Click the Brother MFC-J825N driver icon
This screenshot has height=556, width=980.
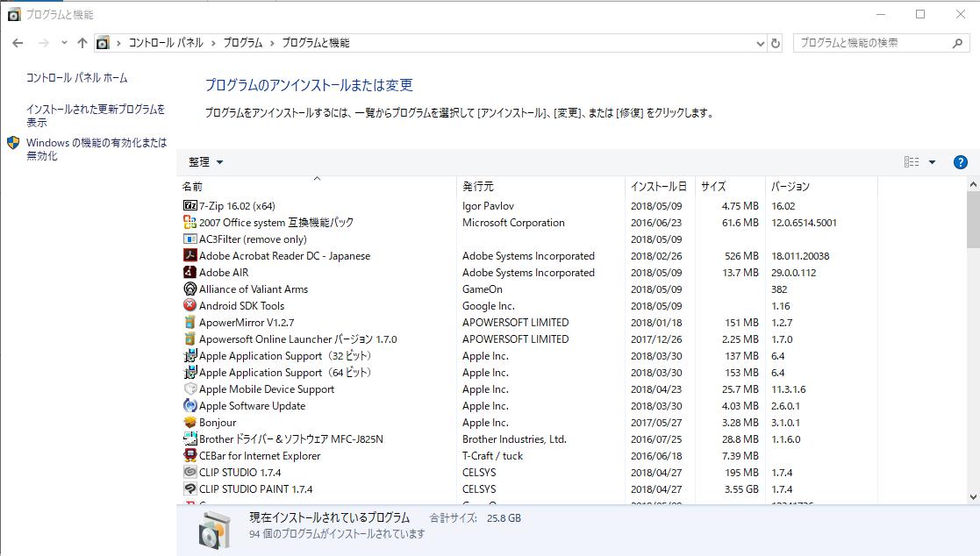pos(190,438)
